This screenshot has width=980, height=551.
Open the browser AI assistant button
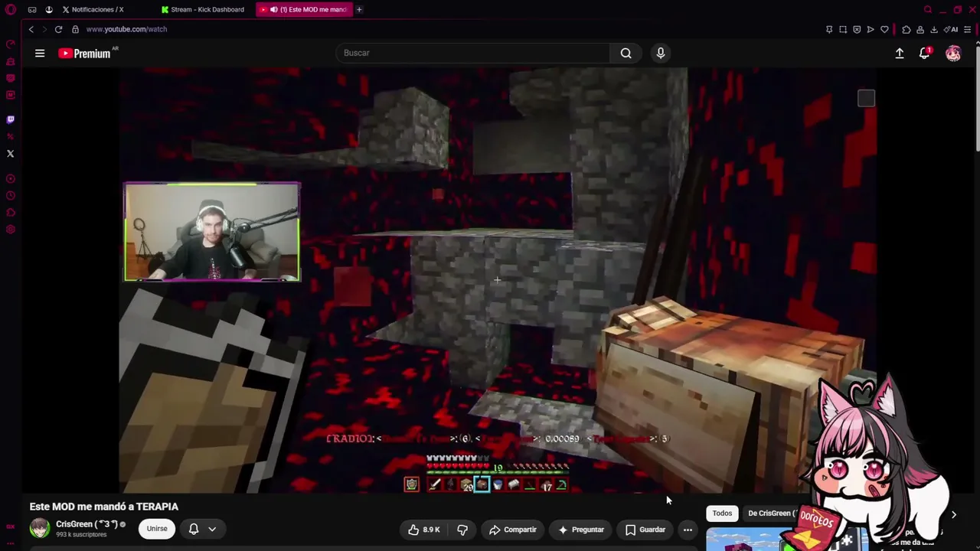(x=951, y=29)
